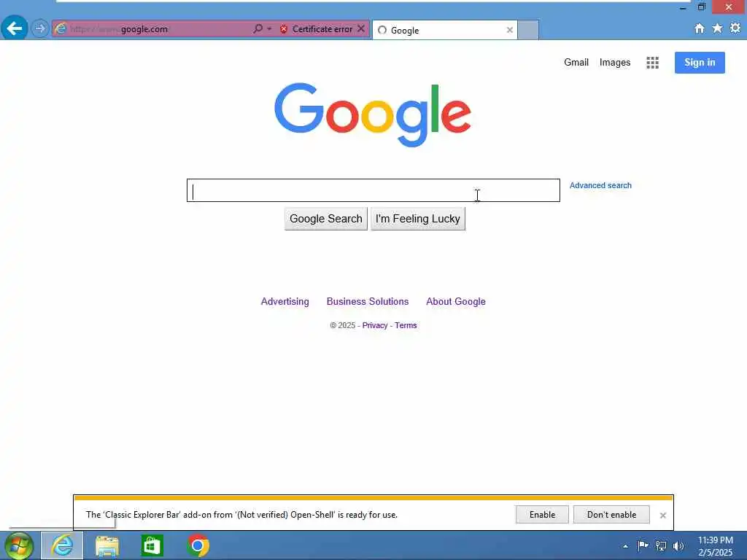Expand the address bar search dropdown arrow

pyautogui.click(x=269, y=29)
